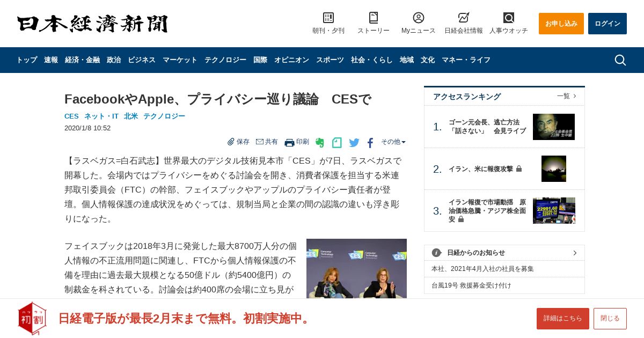Click the search magnifier in navy bar
Viewport: 644px width, 338px height.
pos(620,60)
